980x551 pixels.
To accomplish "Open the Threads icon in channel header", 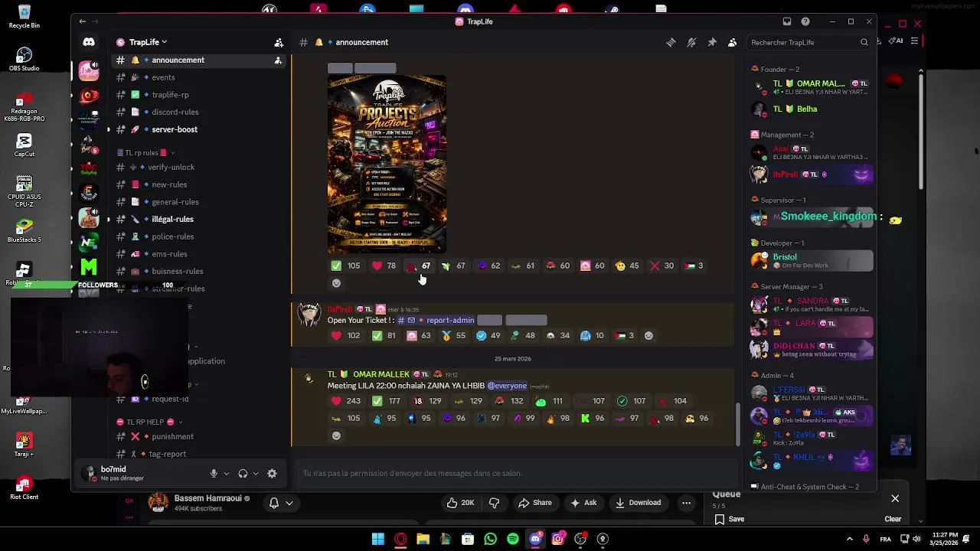I will pos(671,43).
